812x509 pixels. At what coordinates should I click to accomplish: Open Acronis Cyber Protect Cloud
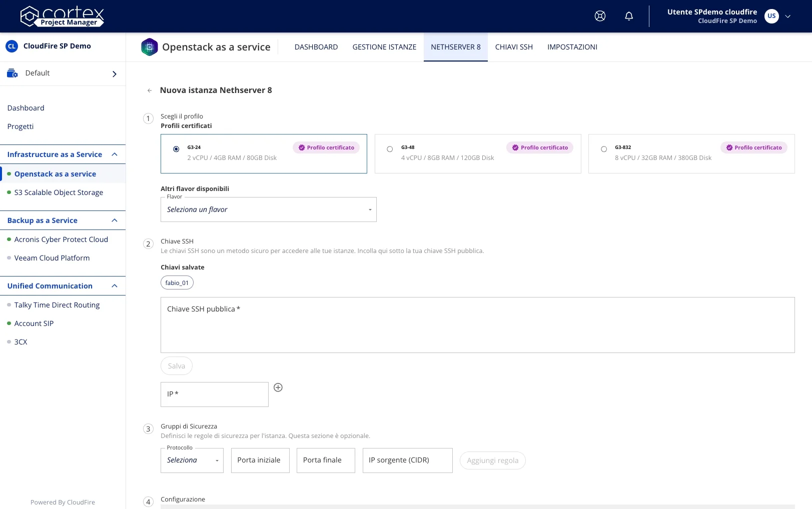pyautogui.click(x=61, y=239)
